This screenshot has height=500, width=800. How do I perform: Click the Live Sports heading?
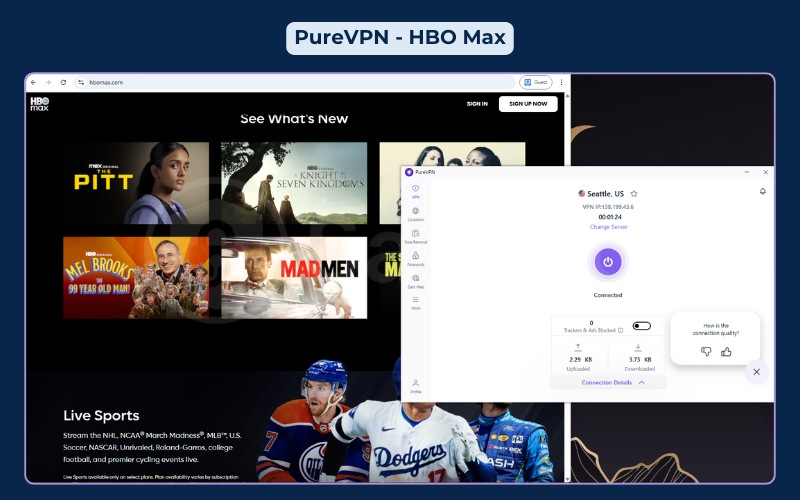101,416
